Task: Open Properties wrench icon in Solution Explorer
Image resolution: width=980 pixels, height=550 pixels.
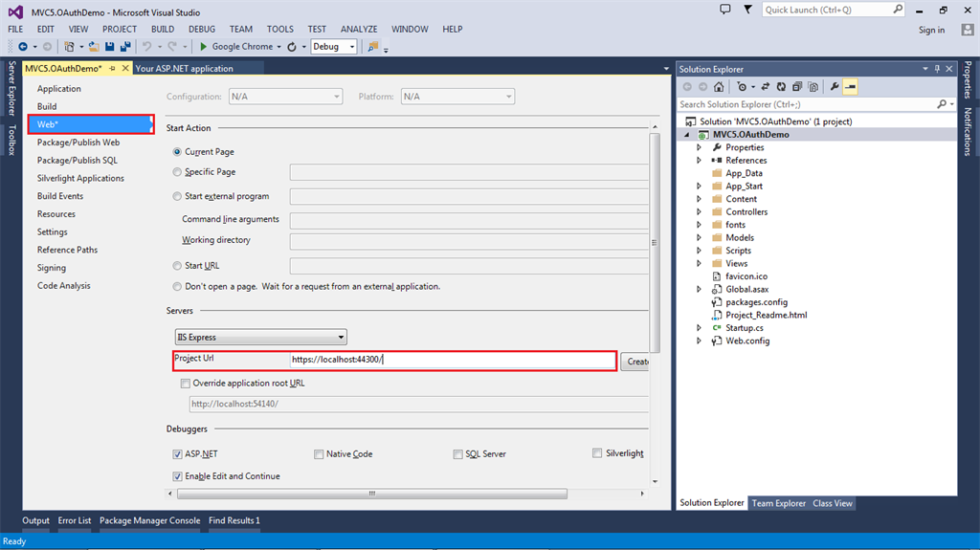Action: coord(835,87)
